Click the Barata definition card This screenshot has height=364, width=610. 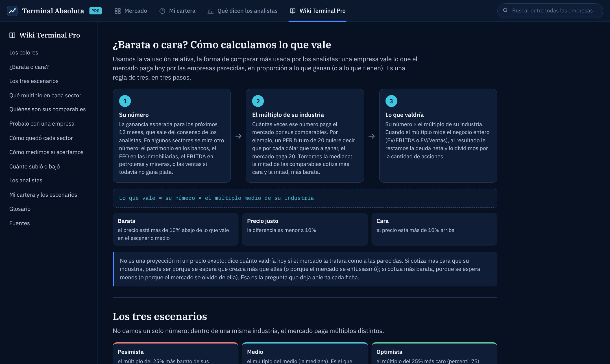click(x=175, y=229)
